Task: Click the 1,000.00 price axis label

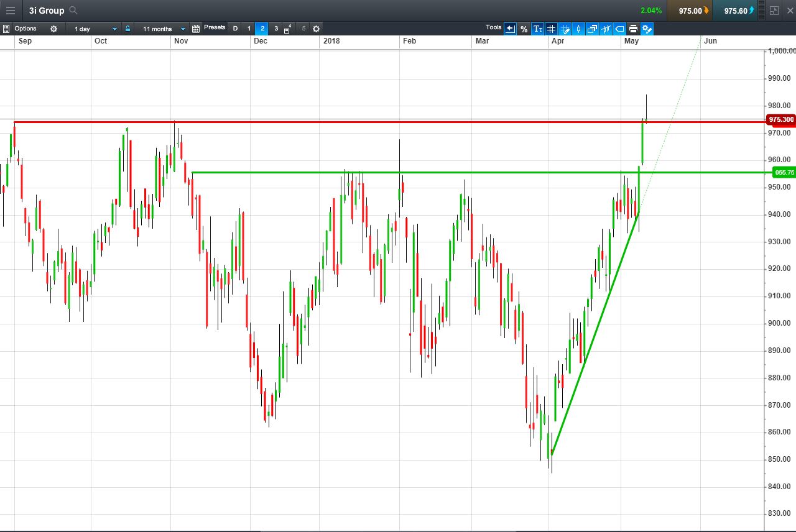Action: coord(780,51)
